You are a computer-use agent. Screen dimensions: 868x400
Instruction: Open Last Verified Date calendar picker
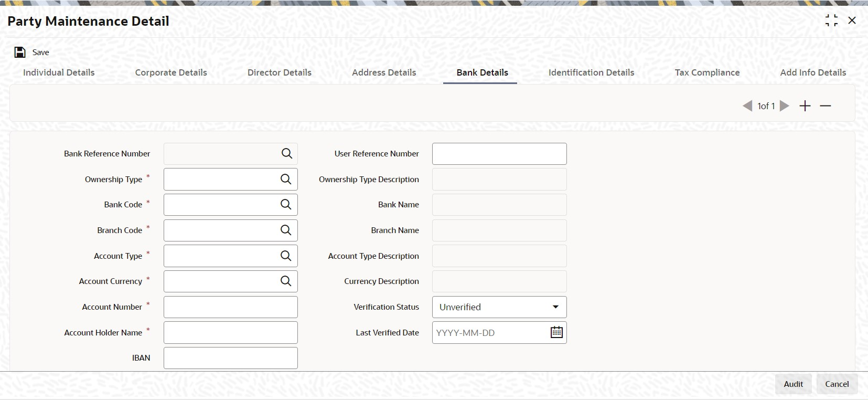pos(556,332)
